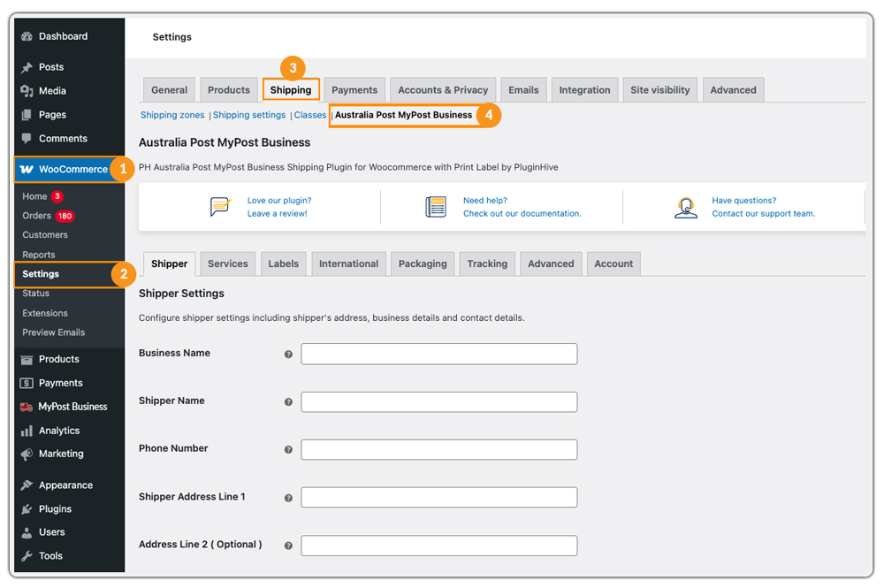This screenshot has width=884, height=588.
Task: Open the Preview Emails submenu item
Action: pos(54,332)
